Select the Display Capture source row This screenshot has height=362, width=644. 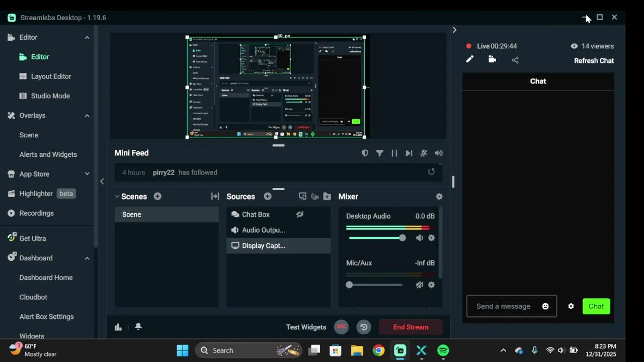coord(279,246)
